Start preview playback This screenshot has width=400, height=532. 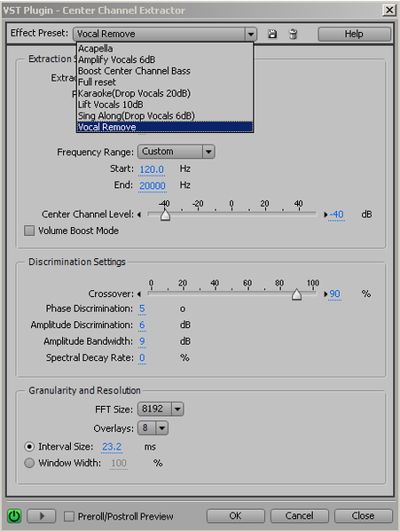click(x=42, y=516)
